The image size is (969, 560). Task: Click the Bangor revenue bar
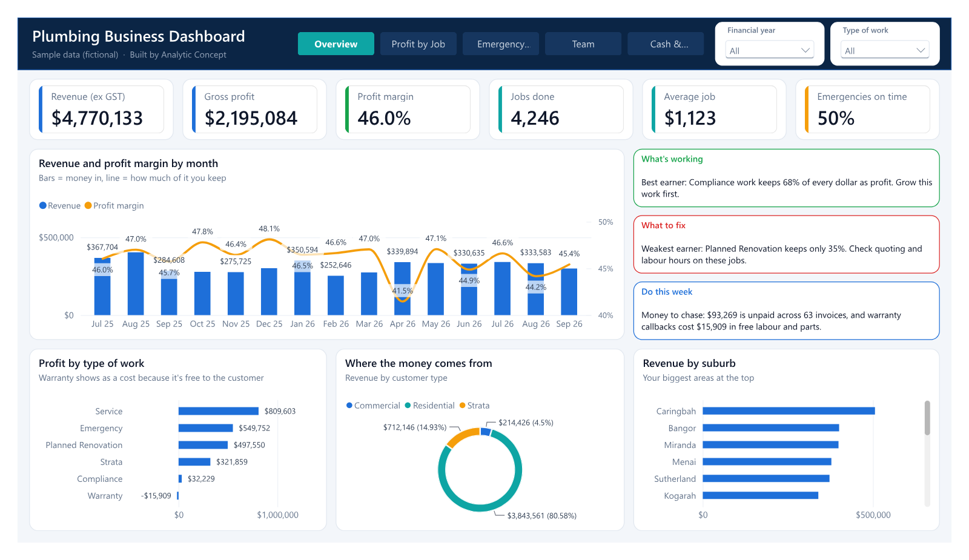point(771,428)
